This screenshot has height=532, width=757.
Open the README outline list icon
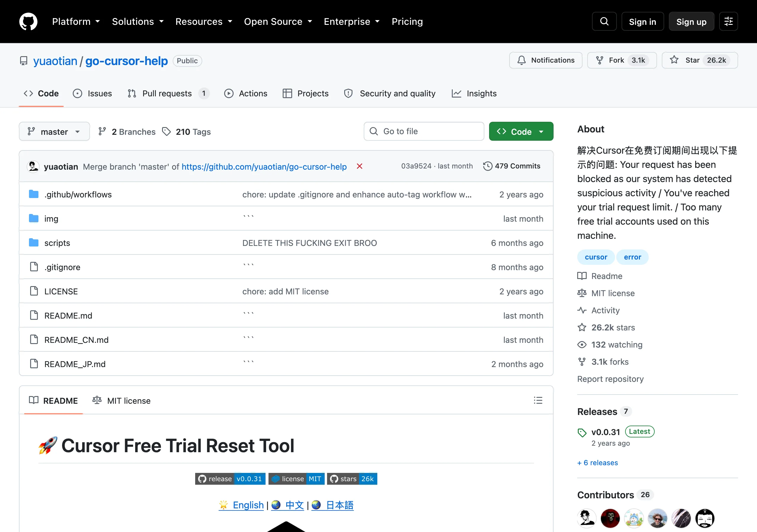click(x=538, y=400)
